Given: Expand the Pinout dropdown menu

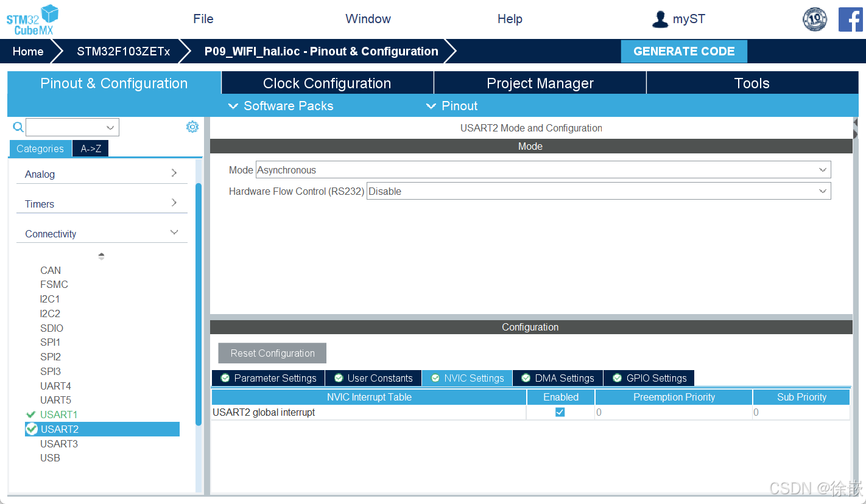Looking at the screenshot, I should [451, 106].
